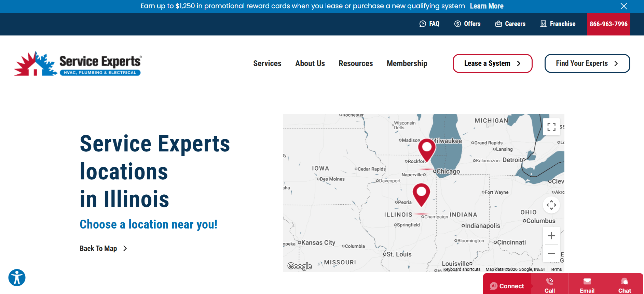Click the Lease a System button
Image resolution: width=644 pixels, height=294 pixels.
[492, 63]
